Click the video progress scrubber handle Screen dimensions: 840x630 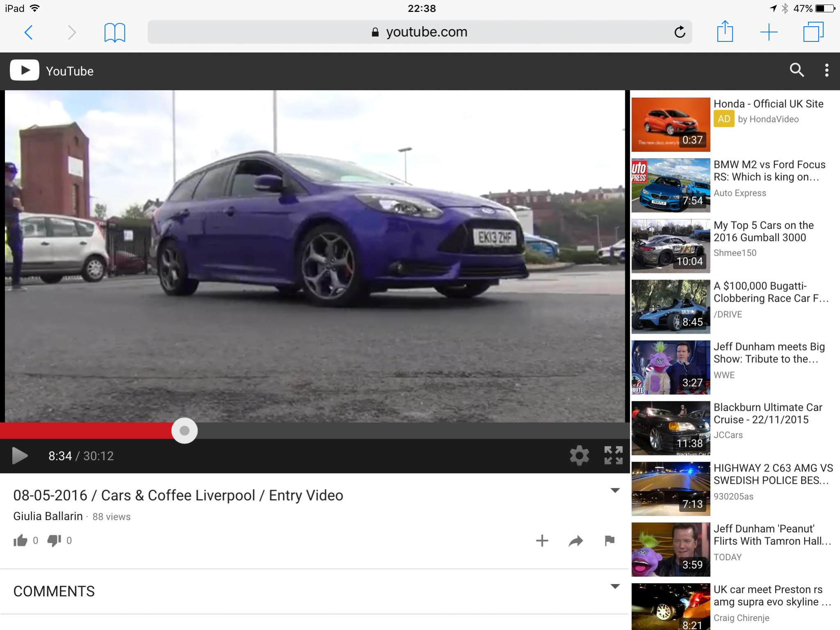[x=185, y=431]
